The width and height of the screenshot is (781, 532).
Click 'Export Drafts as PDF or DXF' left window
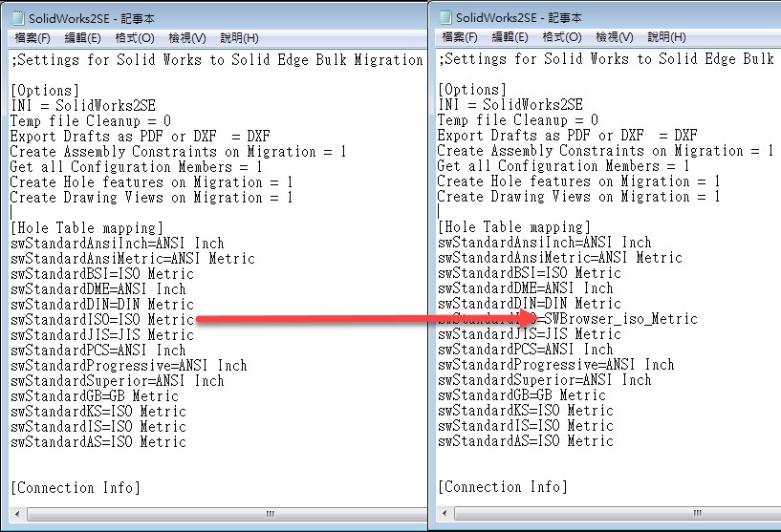point(114,137)
